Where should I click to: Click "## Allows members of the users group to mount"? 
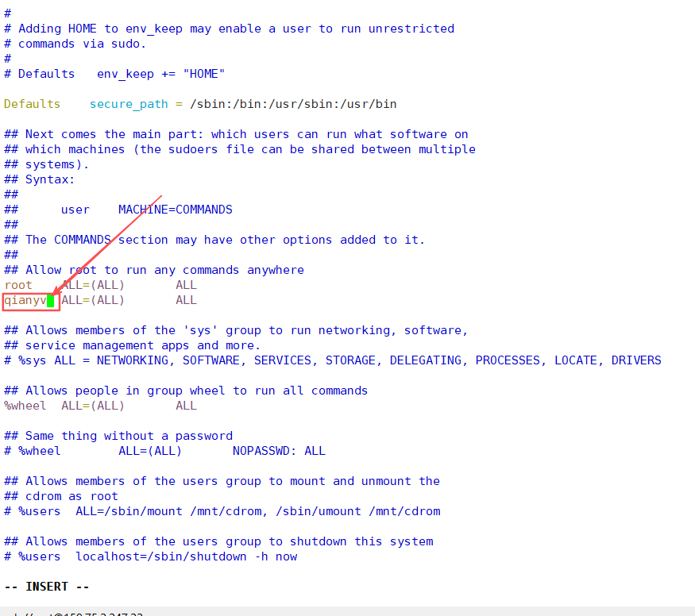point(222,481)
